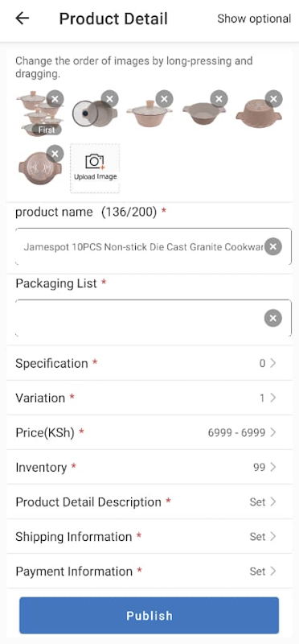The image size is (299, 644).
Task: Remove the glass lid image
Action: 109,98
